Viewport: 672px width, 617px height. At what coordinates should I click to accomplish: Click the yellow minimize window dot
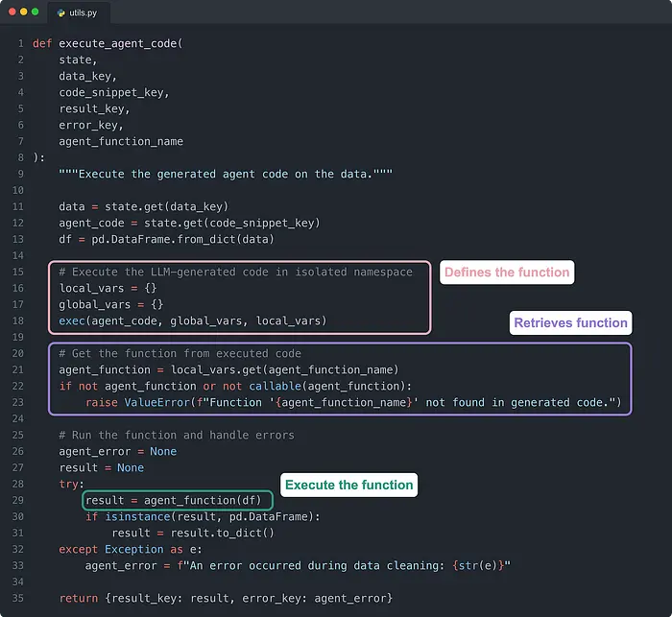pos(23,12)
